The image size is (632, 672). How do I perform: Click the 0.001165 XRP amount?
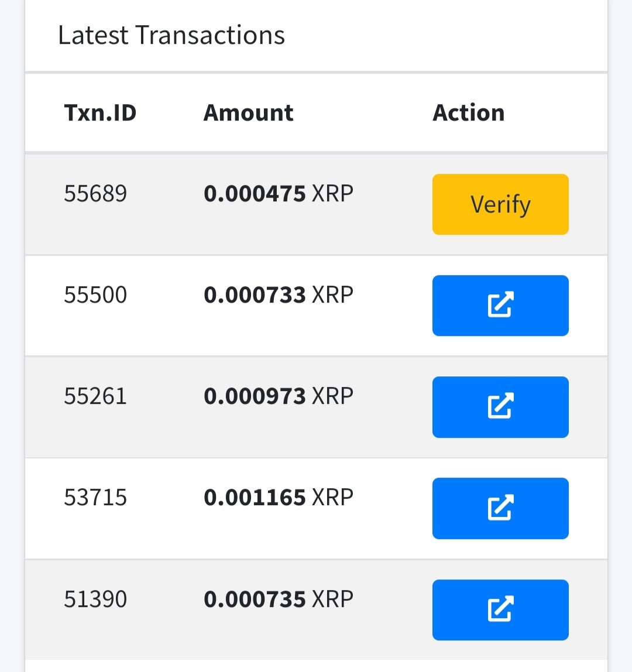[x=279, y=498]
